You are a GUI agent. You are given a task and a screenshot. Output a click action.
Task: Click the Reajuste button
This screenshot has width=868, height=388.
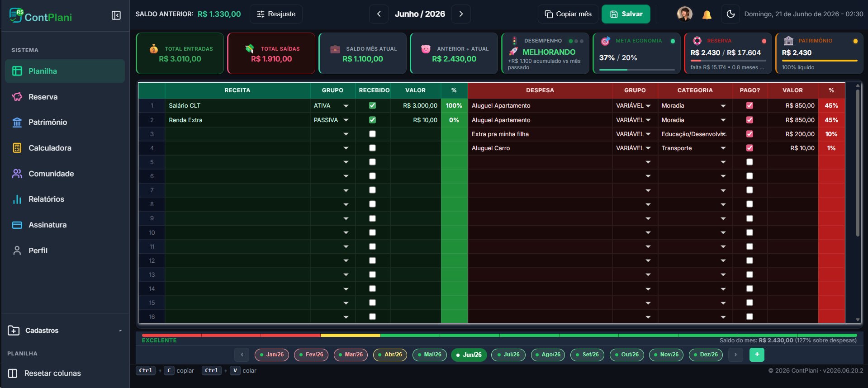276,14
